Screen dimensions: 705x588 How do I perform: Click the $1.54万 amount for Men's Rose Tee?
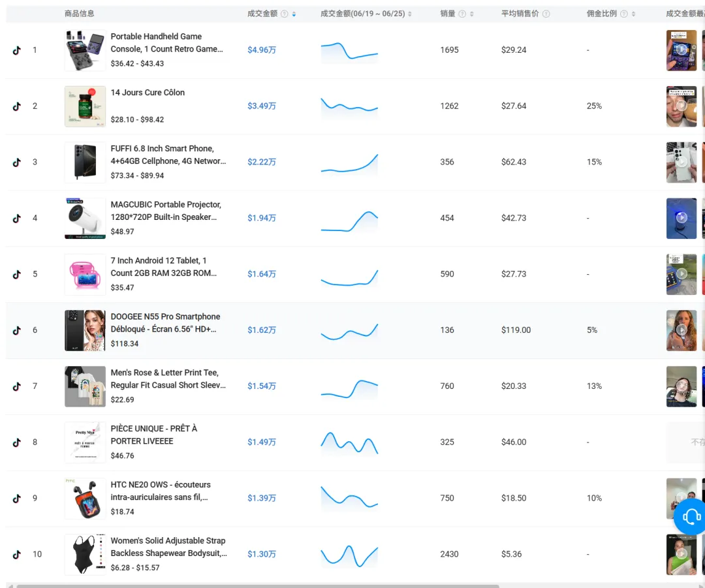coord(262,386)
